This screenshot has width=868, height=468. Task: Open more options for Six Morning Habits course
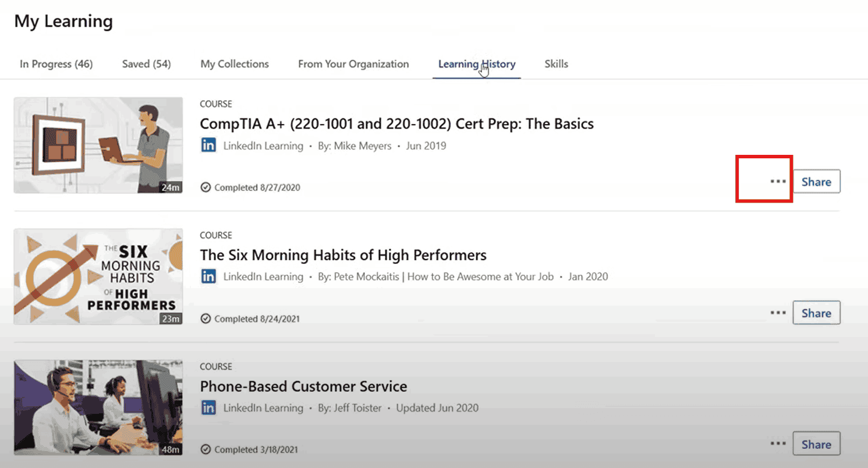point(778,313)
